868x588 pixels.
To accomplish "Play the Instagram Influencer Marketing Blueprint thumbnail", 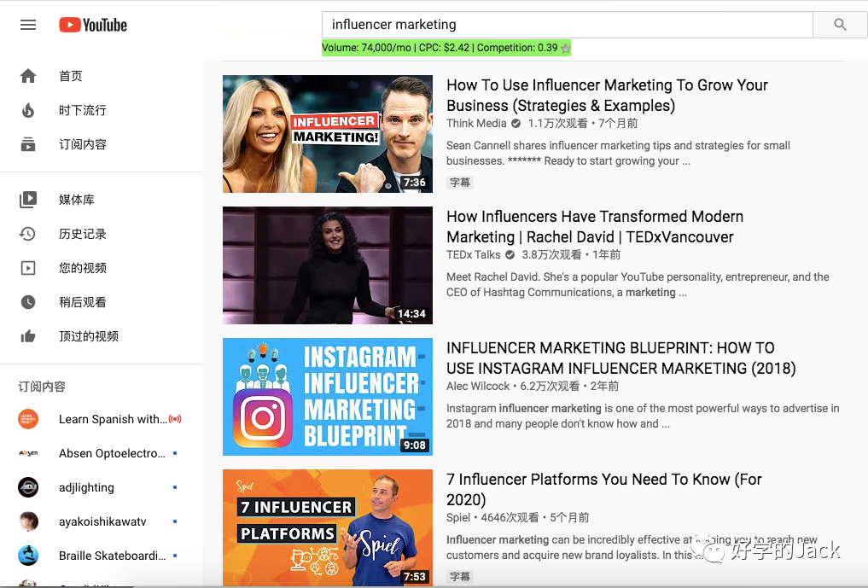I will 328,397.
